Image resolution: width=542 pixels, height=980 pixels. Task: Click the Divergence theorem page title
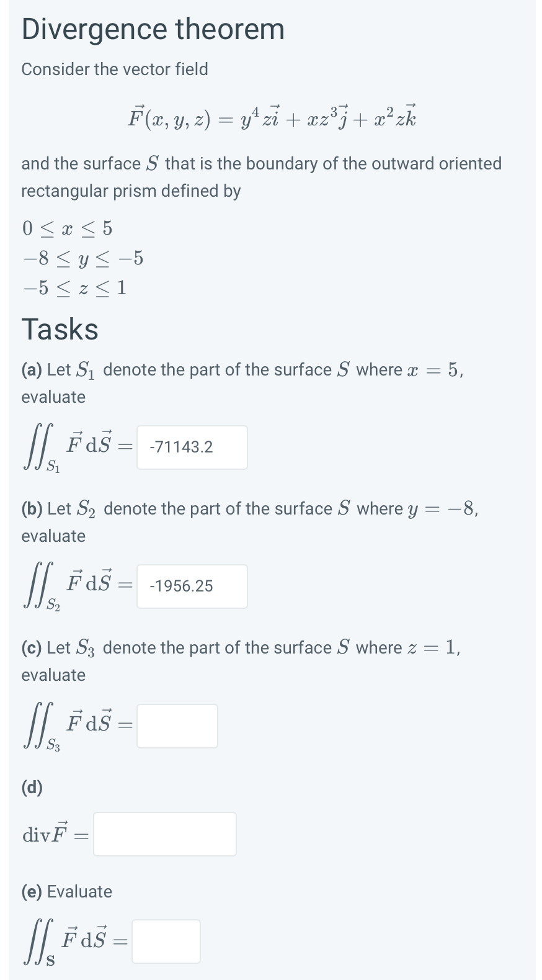click(x=153, y=29)
